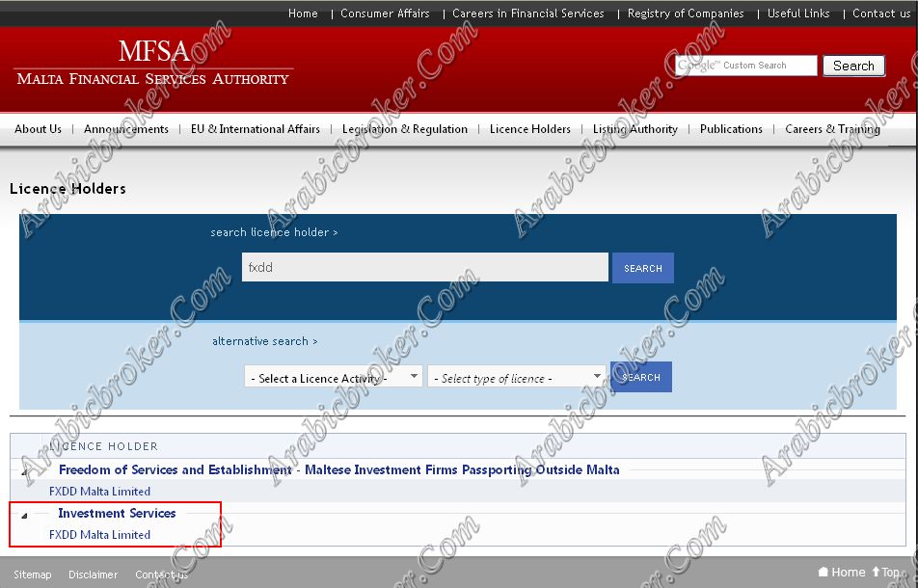
Task: Select the Investment Services heading
Action: (117, 513)
